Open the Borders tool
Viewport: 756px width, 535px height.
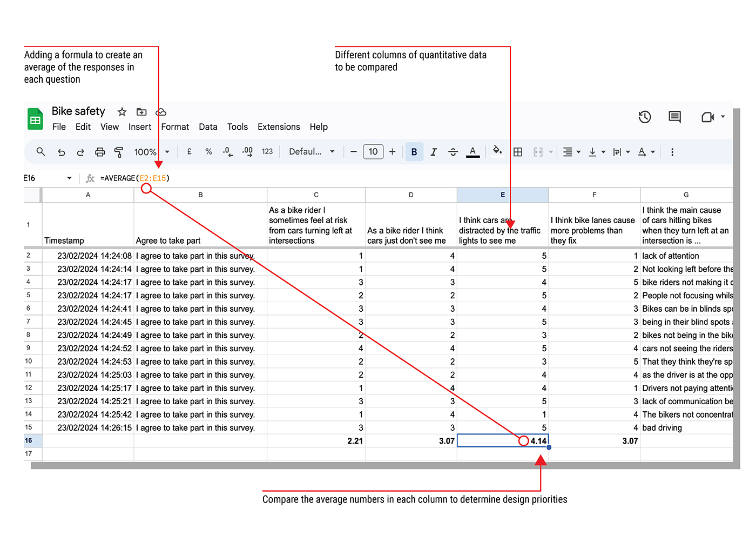point(517,152)
